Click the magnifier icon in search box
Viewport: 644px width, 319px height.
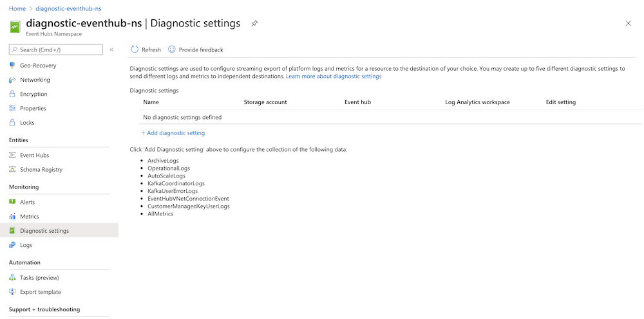tap(15, 50)
